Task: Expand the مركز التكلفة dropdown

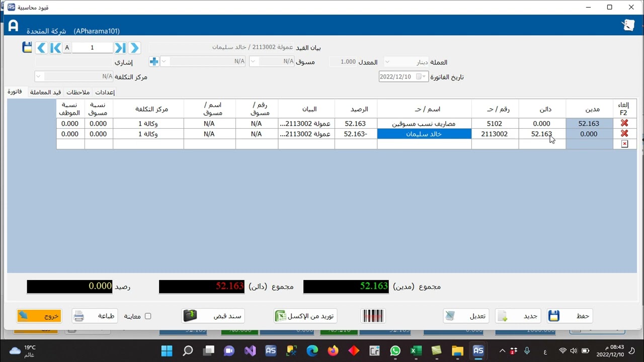Action: coord(38,76)
